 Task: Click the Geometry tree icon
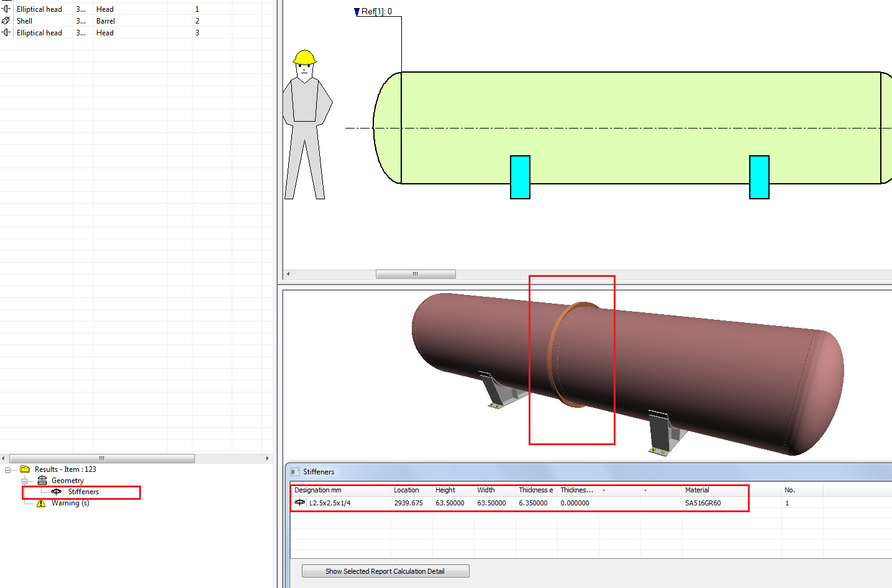click(42, 481)
